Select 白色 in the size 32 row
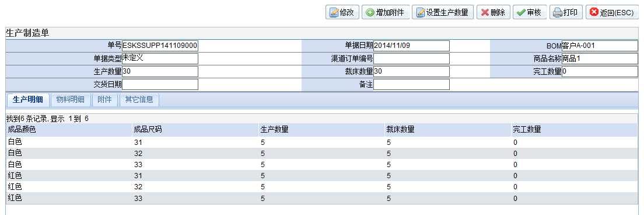This screenshot has width=644, height=215. pyautogui.click(x=15, y=153)
